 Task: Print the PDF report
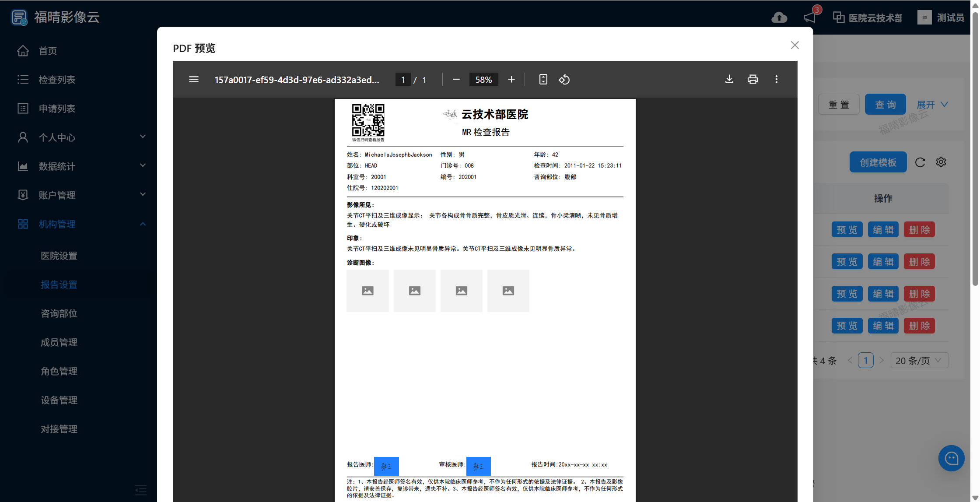pos(752,79)
